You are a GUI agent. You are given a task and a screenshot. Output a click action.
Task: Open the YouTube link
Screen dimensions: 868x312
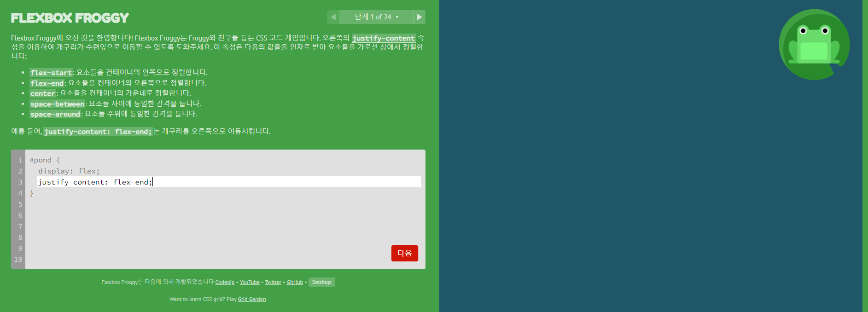(250, 282)
